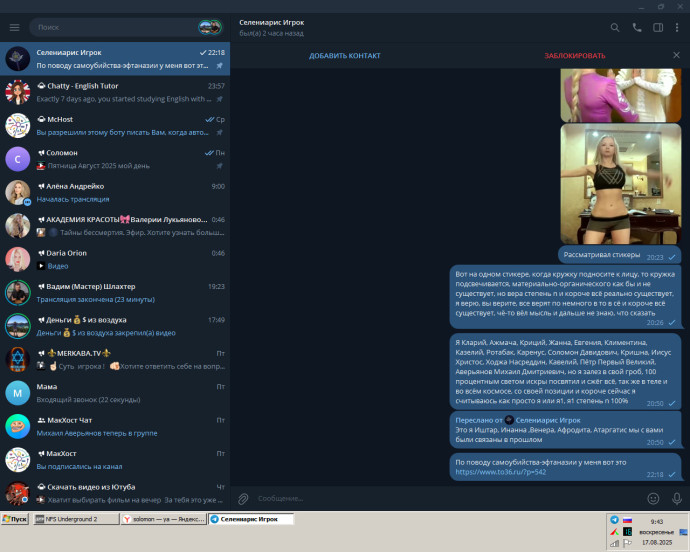Screen dimensions: 690x552
Task: Click Telegram icon in system tray
Action: (x=614, y=519)
